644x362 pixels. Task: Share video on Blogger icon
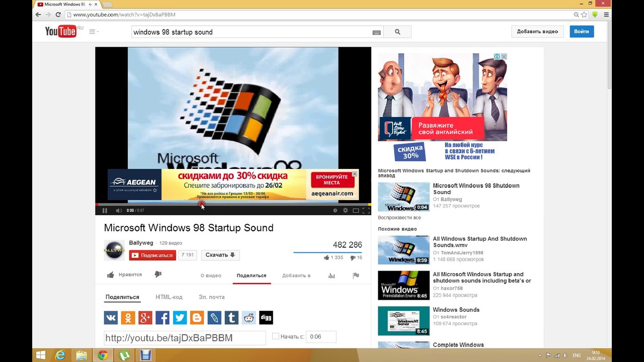coord(197,317)
